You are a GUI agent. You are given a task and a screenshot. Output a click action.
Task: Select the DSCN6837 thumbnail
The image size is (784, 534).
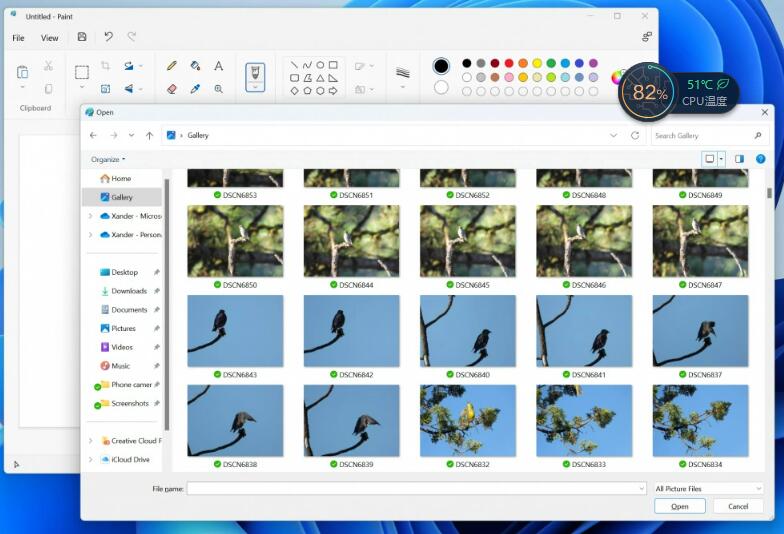click(x=700, y=331)
